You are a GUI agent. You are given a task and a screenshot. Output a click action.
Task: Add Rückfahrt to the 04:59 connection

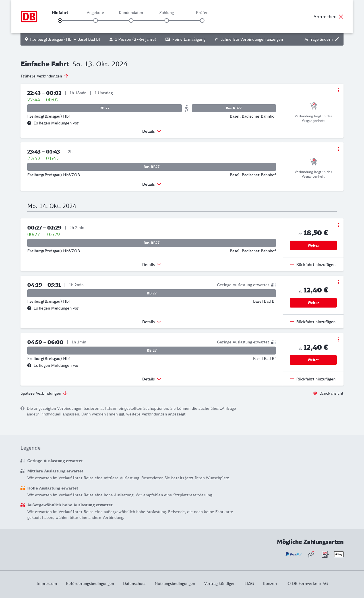tap(313, 379)
